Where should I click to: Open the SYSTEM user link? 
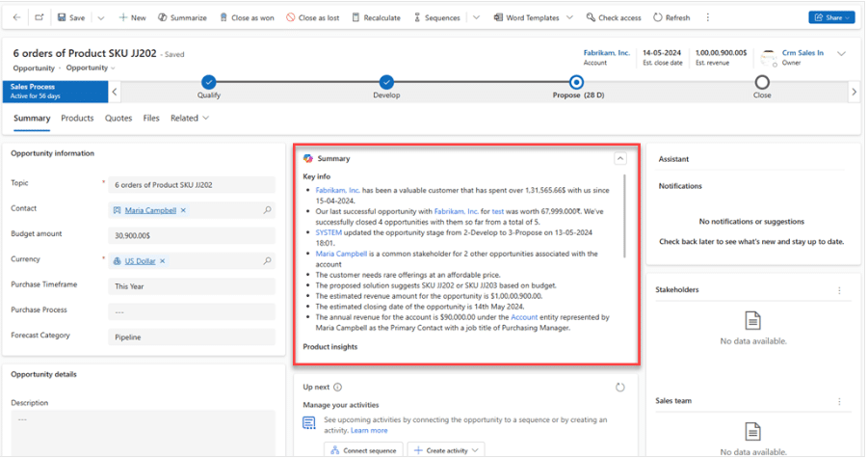click(x=329, y=232)
